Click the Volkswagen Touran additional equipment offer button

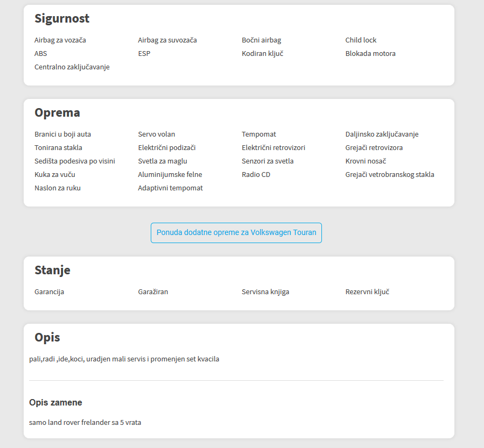coord(236,233)
